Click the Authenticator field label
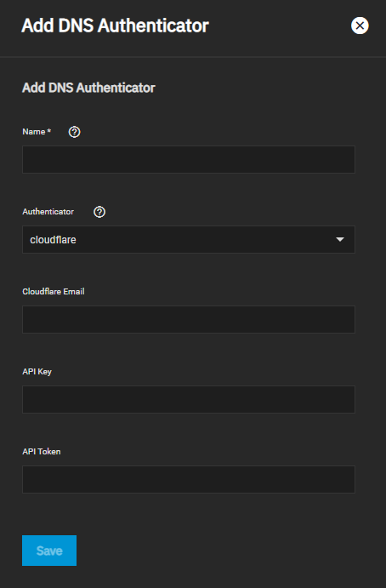The height and width of the screenshot is (588, 386). [48, 212]
